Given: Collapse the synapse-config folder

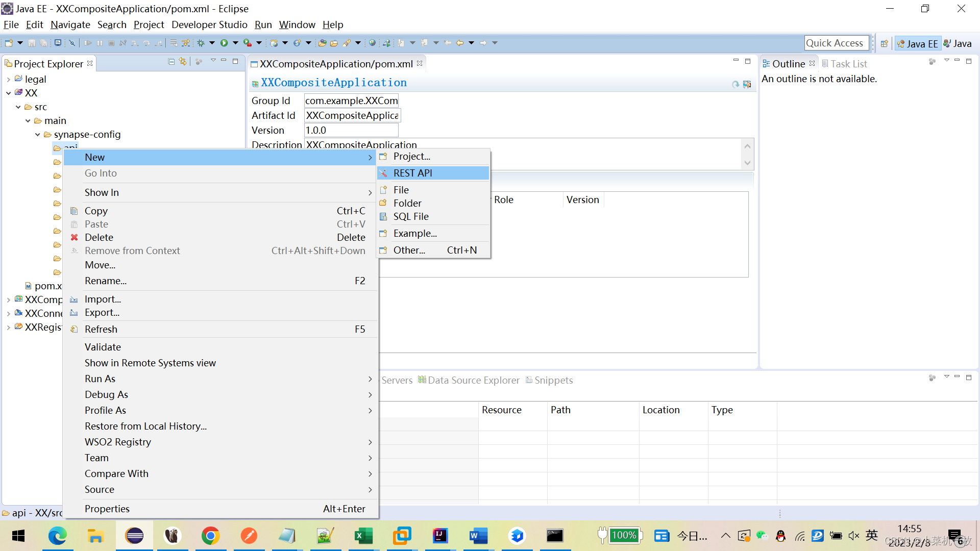Looking at the screenshot, I should click(38, 135).
